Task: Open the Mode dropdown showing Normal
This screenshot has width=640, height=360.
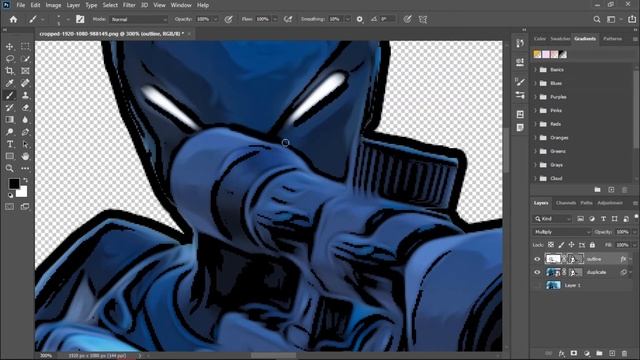Action: pos(139,19)
